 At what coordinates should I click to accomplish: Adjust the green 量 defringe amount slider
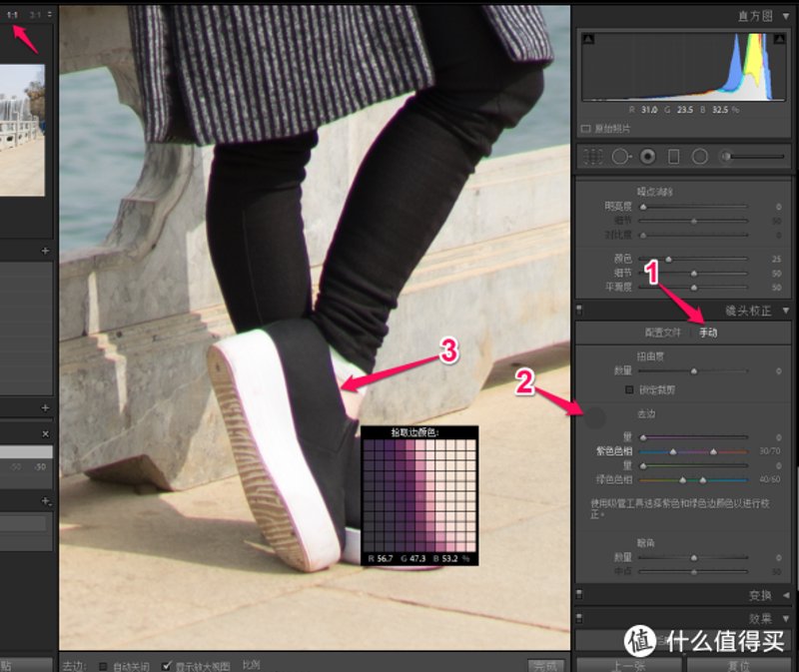click(x=643, y=465)
